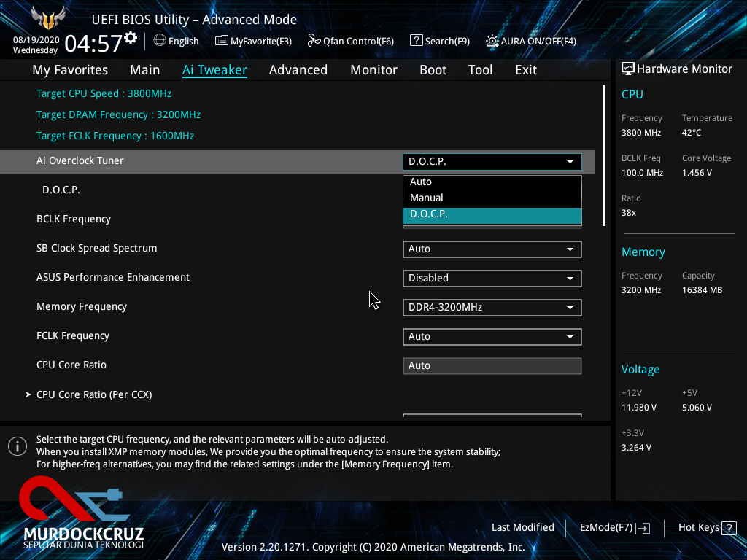Viewport: 747px width, 560px height.
Task: Click MyFavorite(F3) label
Action: (261, 42)
